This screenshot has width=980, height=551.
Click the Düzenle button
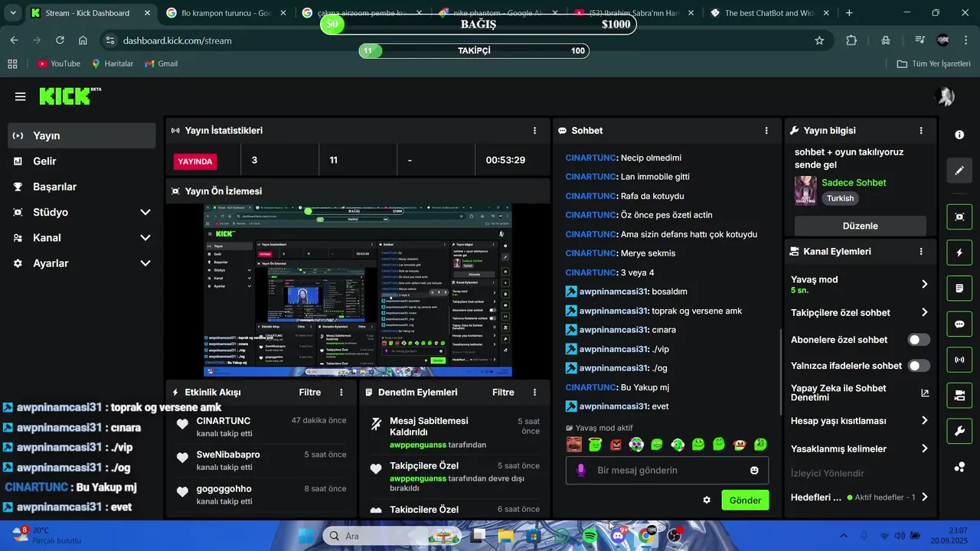click(x=860, y=226)
